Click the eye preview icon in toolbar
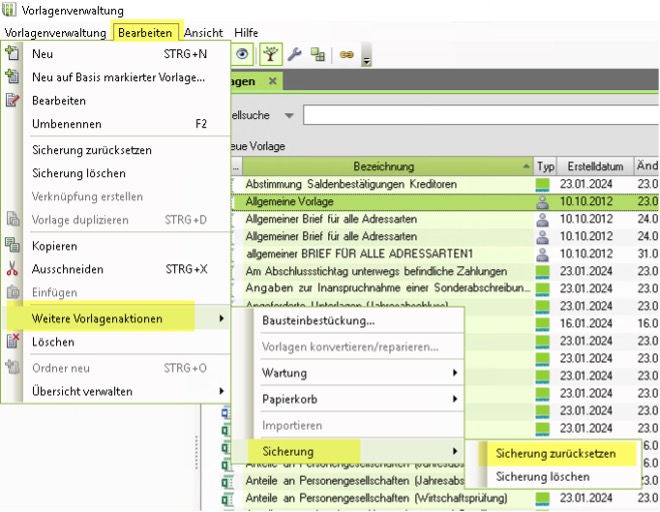The height and width of the screenshot is (512, 660). [244, 54]
